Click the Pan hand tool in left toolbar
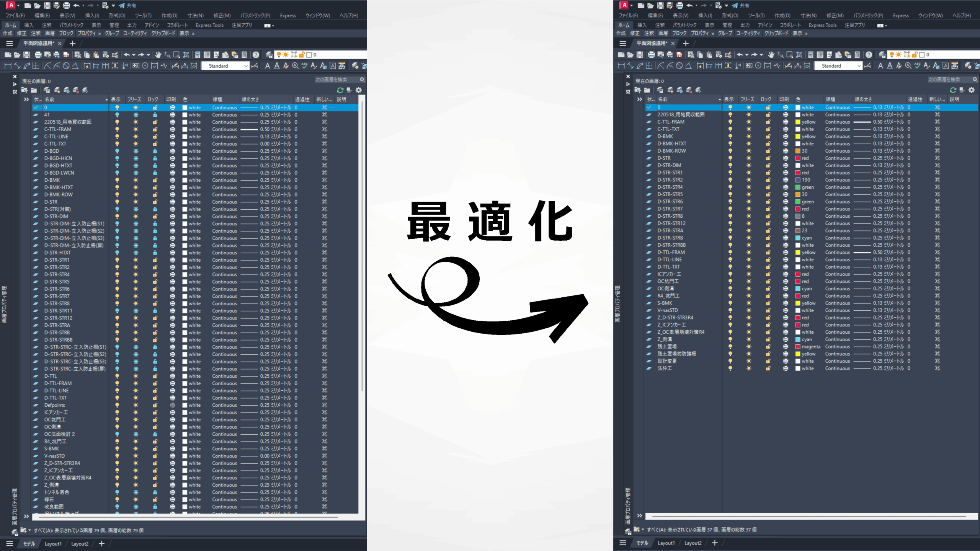Screen dimensions: 980x551 (158, 55)
